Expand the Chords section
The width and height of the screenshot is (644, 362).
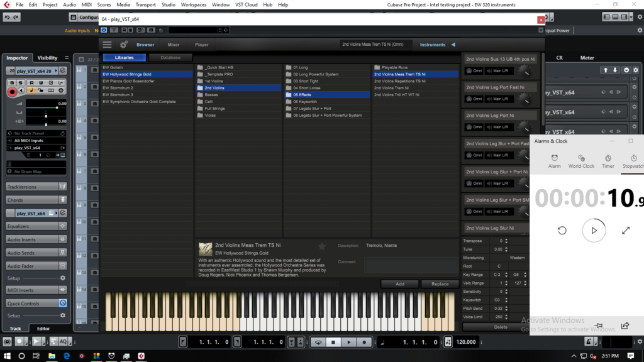point(32,200)
